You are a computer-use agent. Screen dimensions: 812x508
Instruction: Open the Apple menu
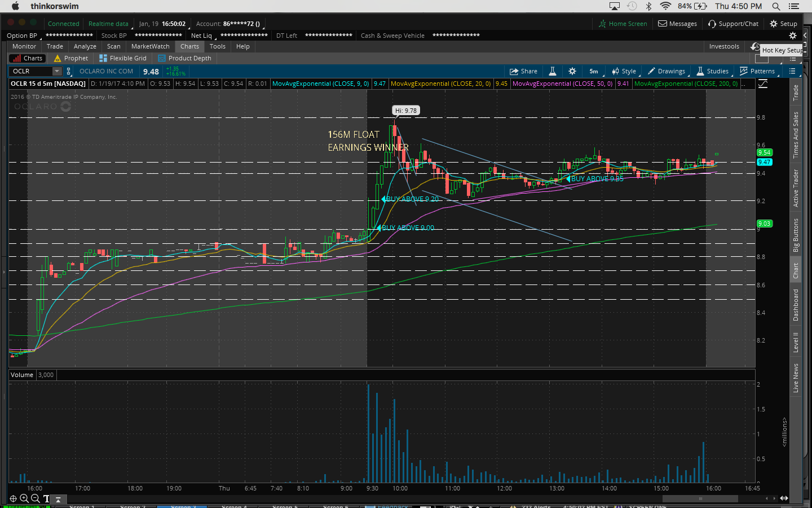click(x=15, y=6)
